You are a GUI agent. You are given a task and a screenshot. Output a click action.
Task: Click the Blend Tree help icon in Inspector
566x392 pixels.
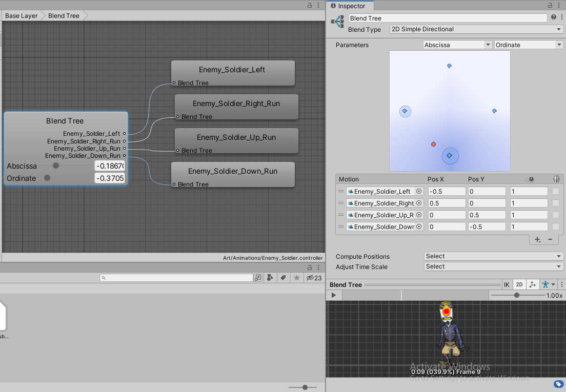coord(553,17)
